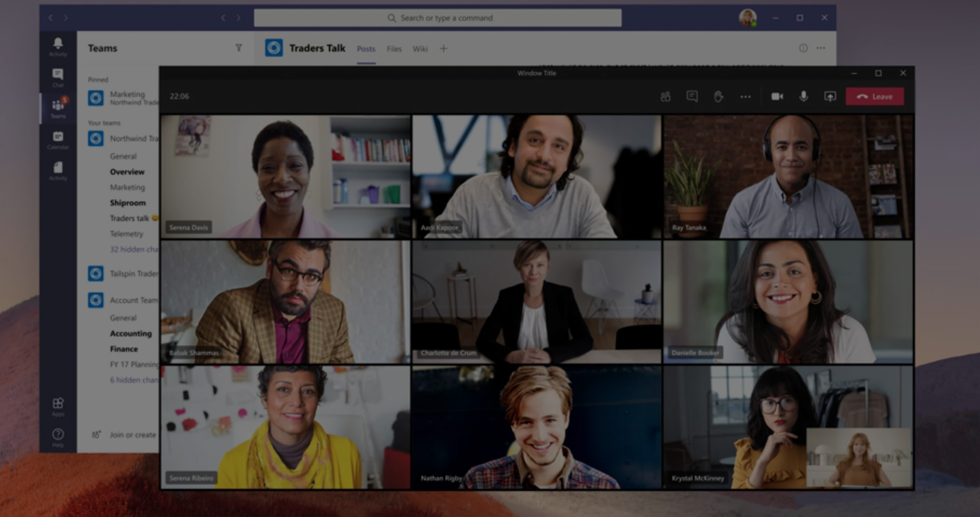Open Apps in the Teams sidebar
980x517 pixels.
pos(58,407)
